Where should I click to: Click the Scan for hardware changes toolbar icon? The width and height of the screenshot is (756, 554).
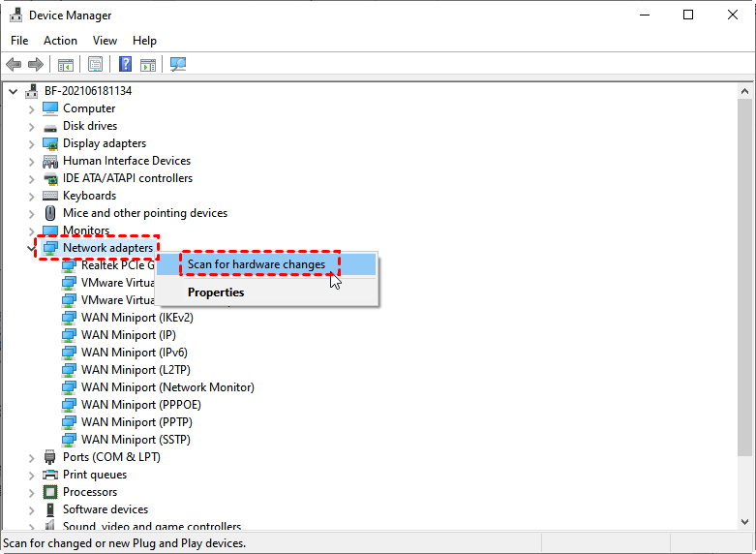[178, 64]
